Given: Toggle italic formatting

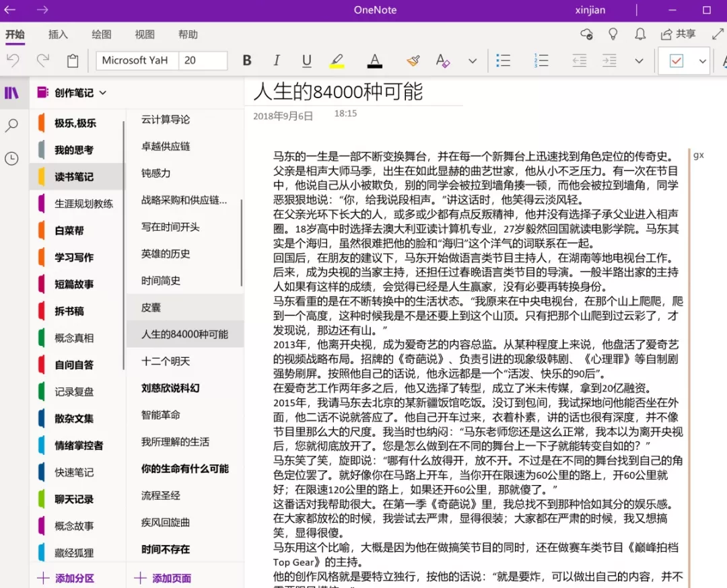Looking at the screenshot, I should 277,61.
